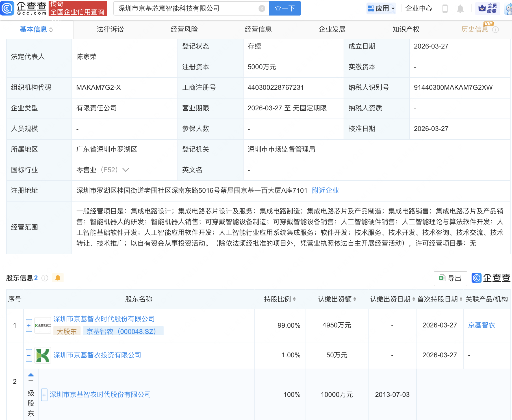This screenshot has width=512, height=420.
Task: Toggle sort on 首次持股日期 column
Action: (x=460, y=299)
